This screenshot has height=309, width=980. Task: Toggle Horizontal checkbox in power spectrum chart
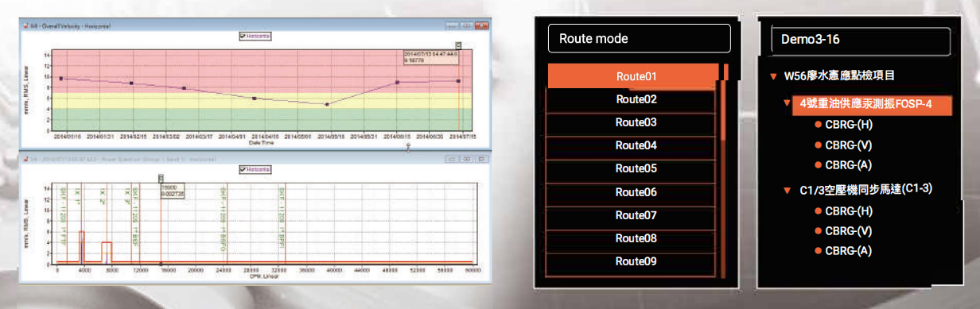(242, 168)
